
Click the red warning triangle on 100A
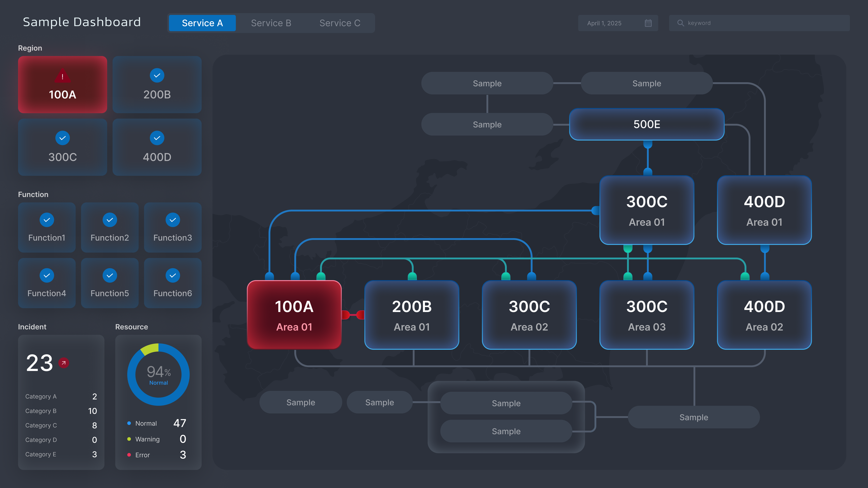(x=62, y=76)
